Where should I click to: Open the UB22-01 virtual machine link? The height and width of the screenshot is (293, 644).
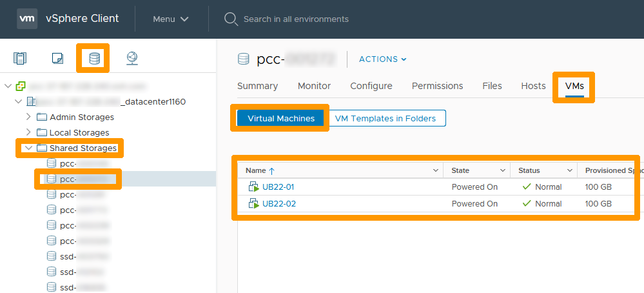(278, 187)
